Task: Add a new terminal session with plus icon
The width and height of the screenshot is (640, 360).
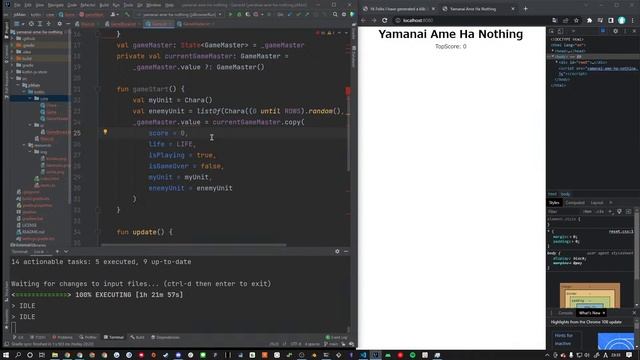Action: point(57,251)
